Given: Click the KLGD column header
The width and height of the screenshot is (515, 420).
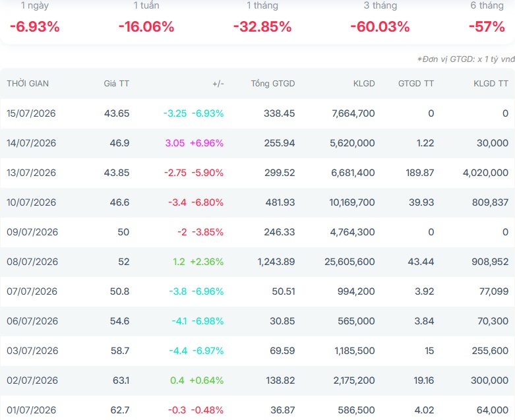Looking at the screenshot, I should (364, 84).
